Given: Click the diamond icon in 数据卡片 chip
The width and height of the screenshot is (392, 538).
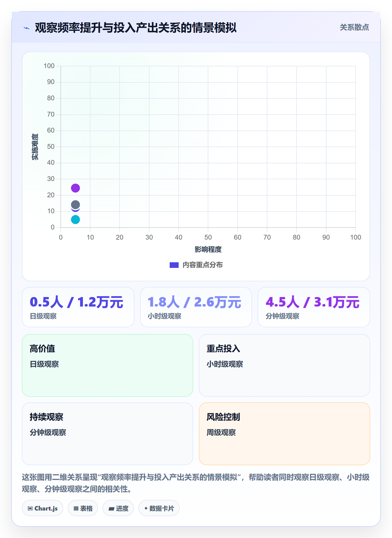Looking at the screenshot, I should (x=146, y=508).
